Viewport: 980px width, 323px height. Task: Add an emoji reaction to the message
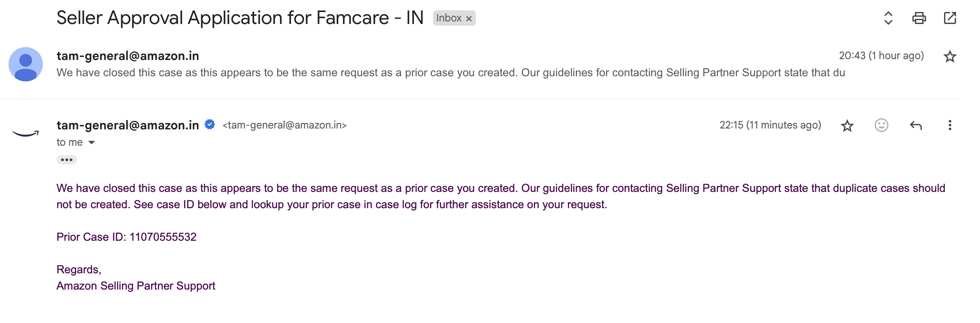pos(881,125)
